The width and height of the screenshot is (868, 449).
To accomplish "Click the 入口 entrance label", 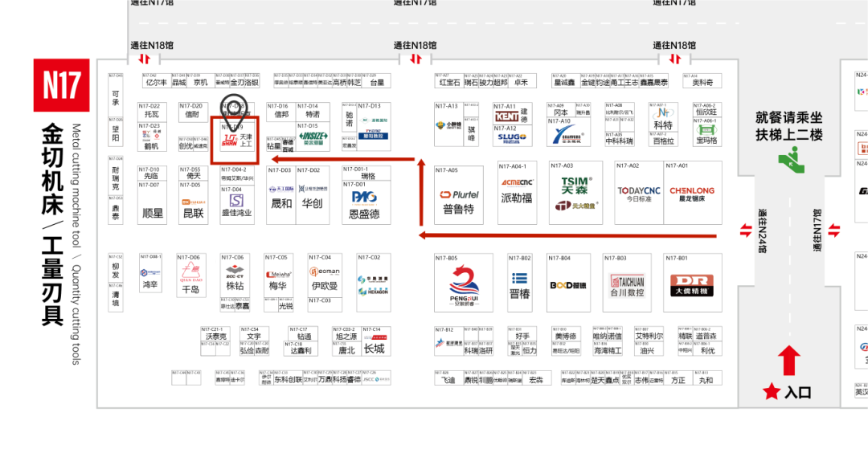I will (798, 393).
